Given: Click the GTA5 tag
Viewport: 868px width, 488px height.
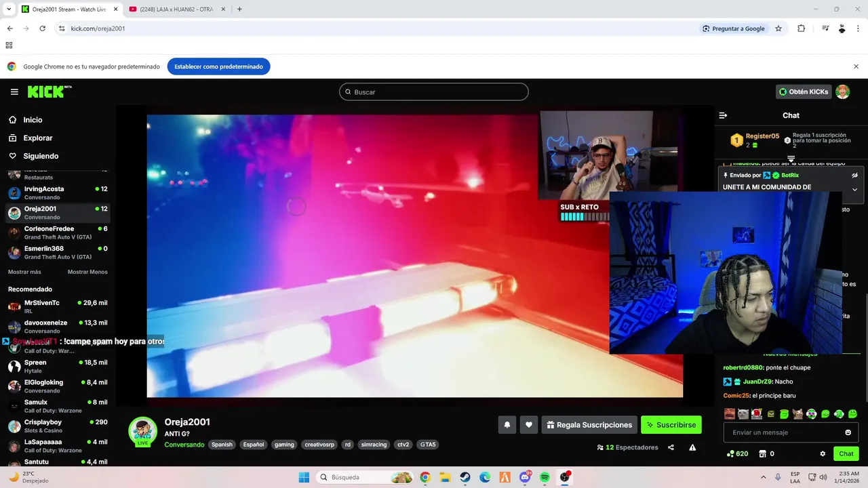Looking at the screenshot, I should 428,445.
